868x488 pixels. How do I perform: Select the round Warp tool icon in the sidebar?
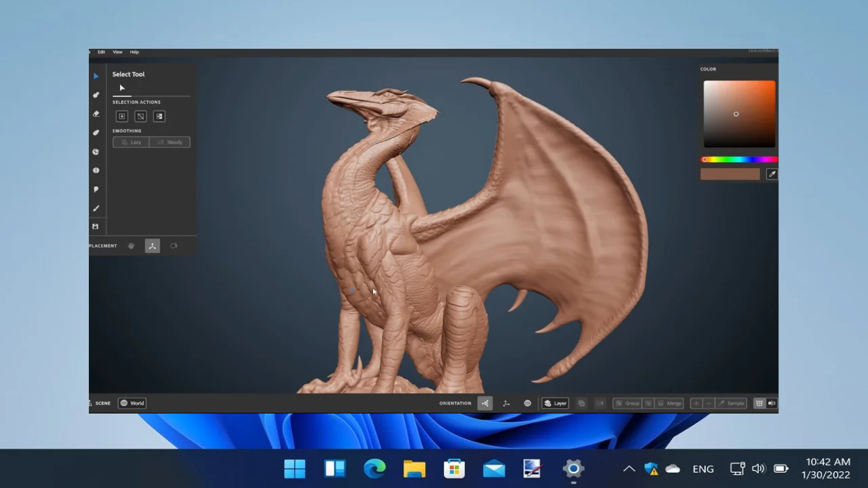(96, 152)
